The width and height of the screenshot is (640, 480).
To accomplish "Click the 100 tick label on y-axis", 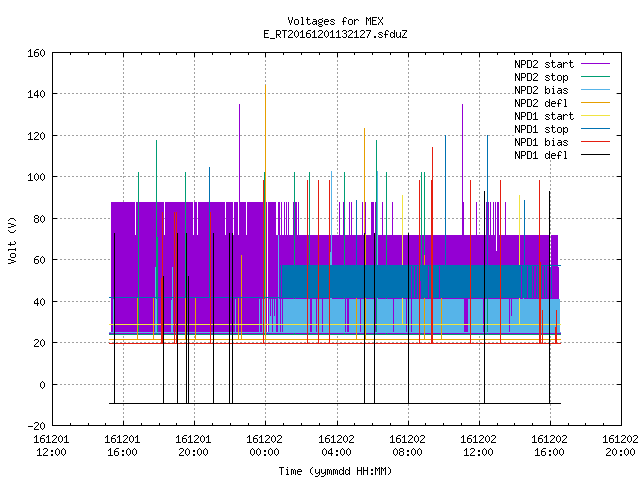I will tap(36, 177).
